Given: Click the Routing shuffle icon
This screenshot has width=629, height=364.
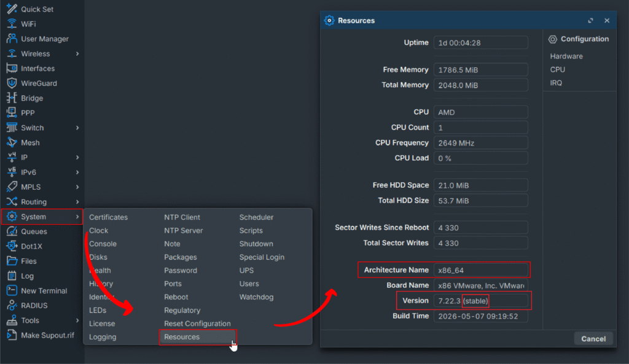Looking at the screenshot, I should pos(12,202).
